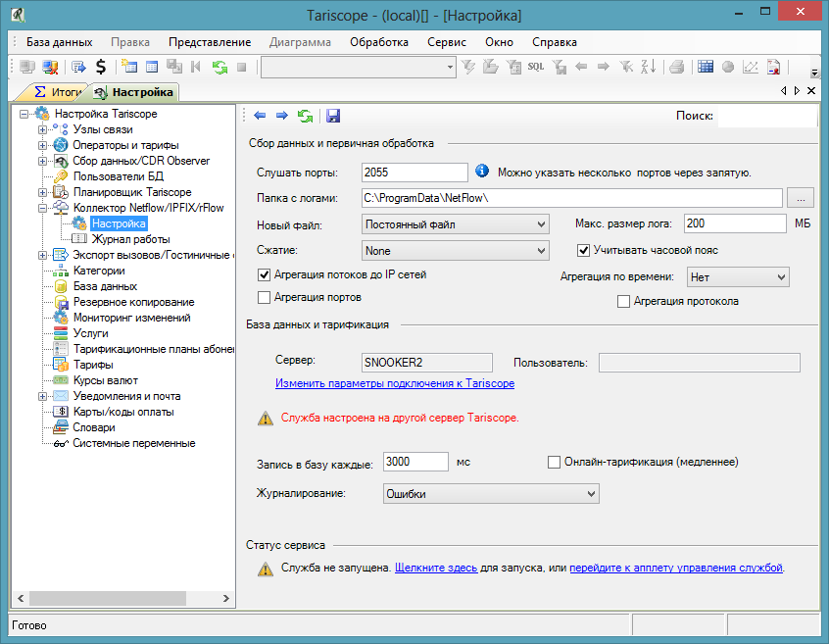The image size is (829, 644).
Task: Click the 'Запись в базу каждые' field
Action: pos(415,462)
